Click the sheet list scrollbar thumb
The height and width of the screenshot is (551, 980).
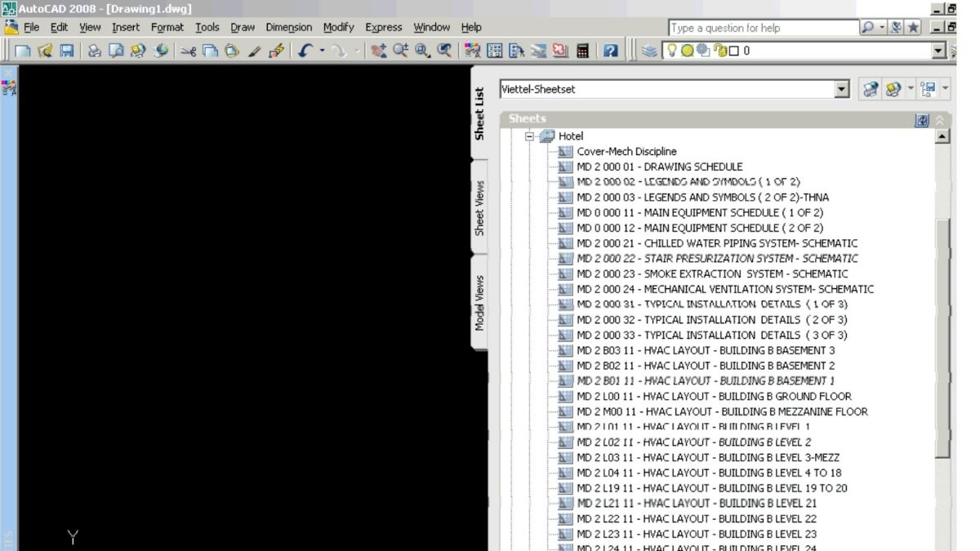(x=942, y=339)
